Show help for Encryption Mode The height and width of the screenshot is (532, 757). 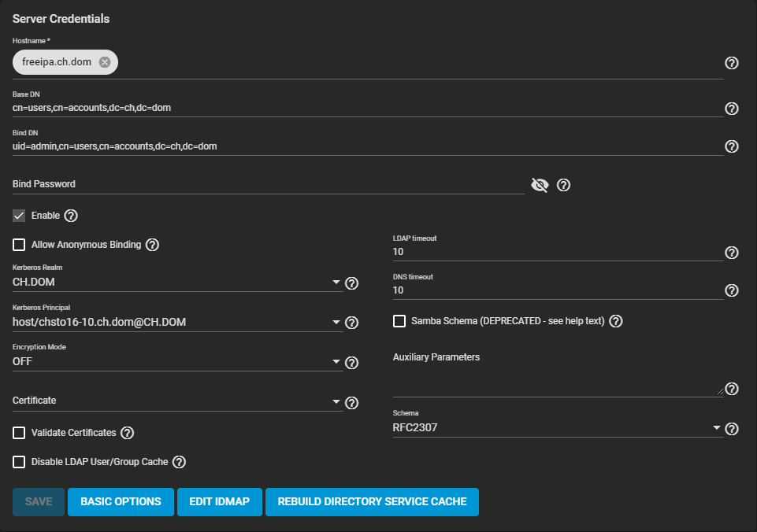tap(351, 362)
